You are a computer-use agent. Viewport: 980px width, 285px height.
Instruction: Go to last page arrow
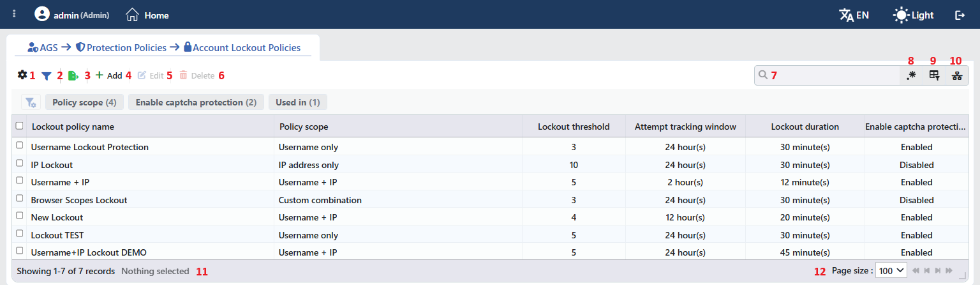[x=949, y=271]
